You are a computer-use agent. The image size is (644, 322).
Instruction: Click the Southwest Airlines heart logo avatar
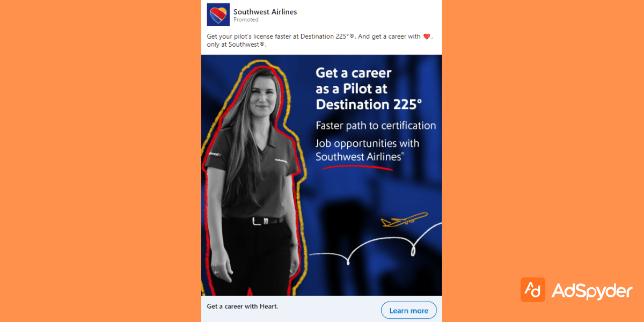218,14
